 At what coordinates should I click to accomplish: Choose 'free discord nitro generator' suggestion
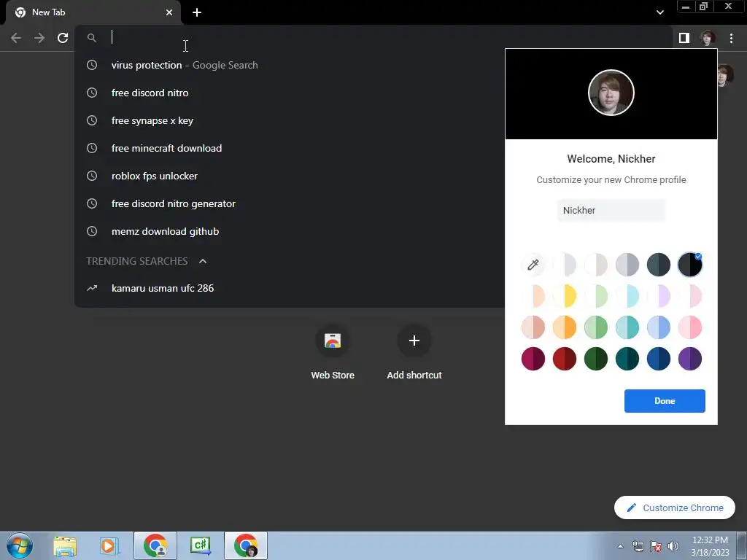(290, 203)
